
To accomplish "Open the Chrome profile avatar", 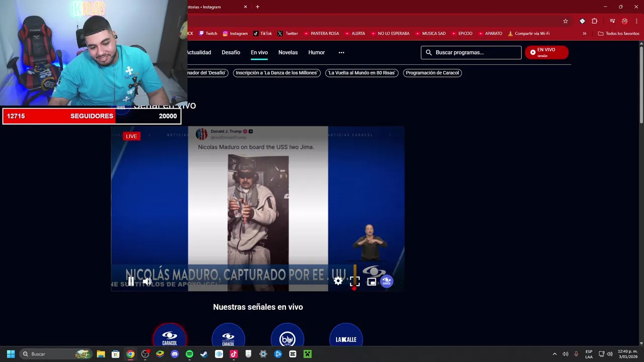I will (x=624, y=21).
